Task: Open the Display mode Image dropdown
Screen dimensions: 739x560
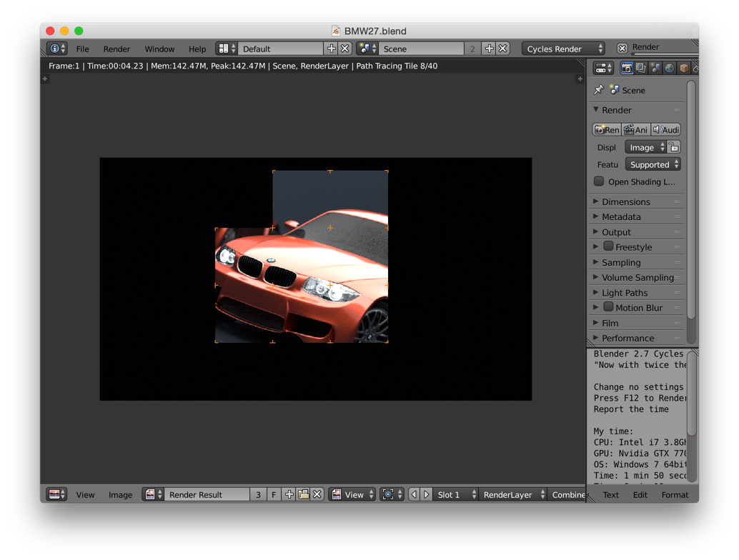Action: 645,147
